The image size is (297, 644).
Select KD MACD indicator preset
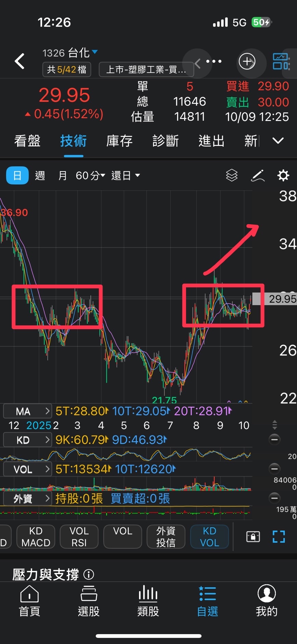pos(36,537)
